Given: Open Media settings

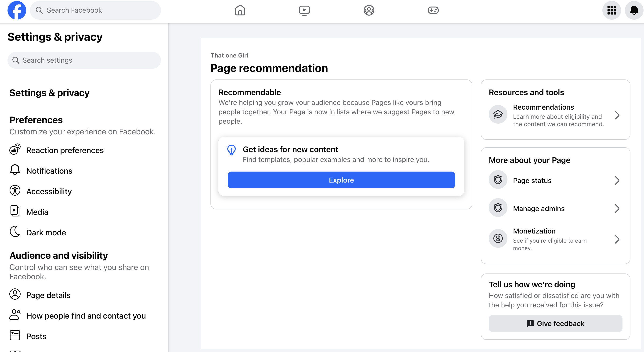Looking at the screenshot, I should 84,212.
